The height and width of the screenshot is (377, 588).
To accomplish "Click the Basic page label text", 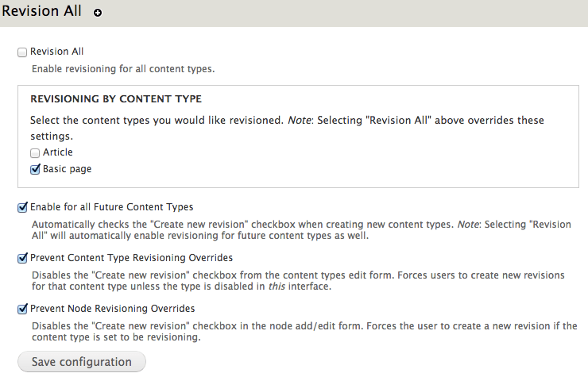I will tap(67, 169).
